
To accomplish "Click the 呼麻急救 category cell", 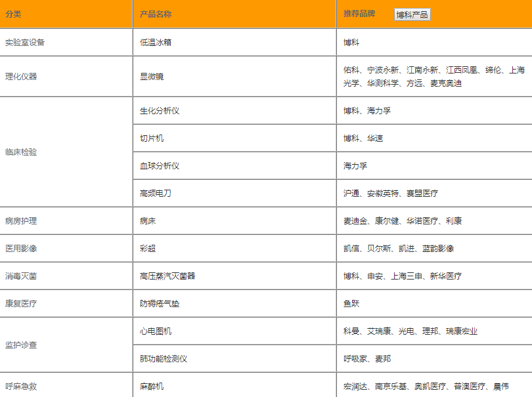I will point(66,385).
